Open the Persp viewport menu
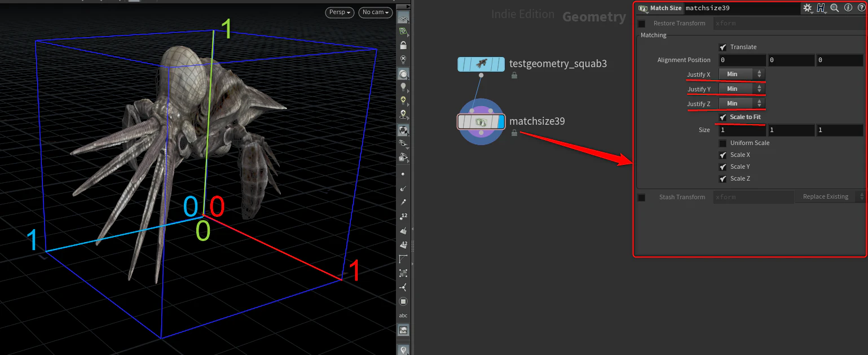 pos(340,12)
